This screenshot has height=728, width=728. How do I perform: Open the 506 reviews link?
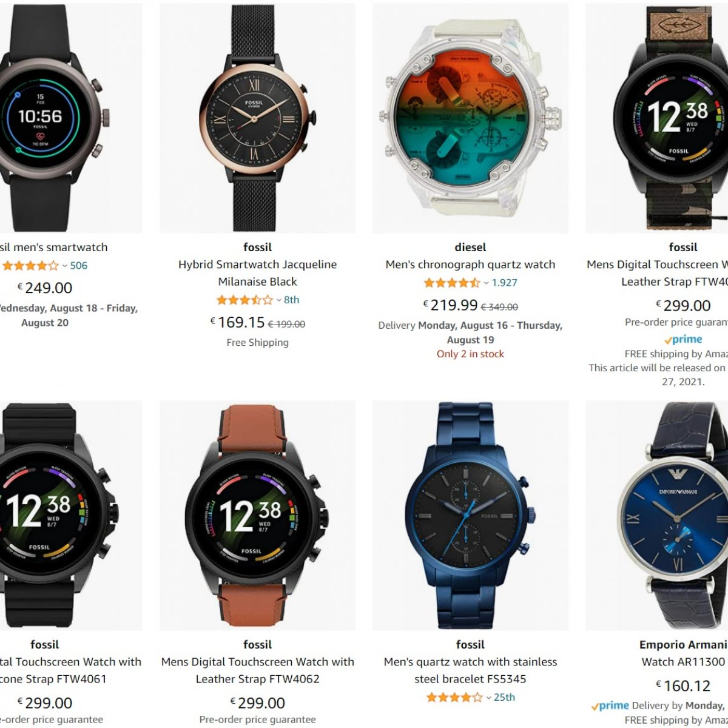(79, 266)
